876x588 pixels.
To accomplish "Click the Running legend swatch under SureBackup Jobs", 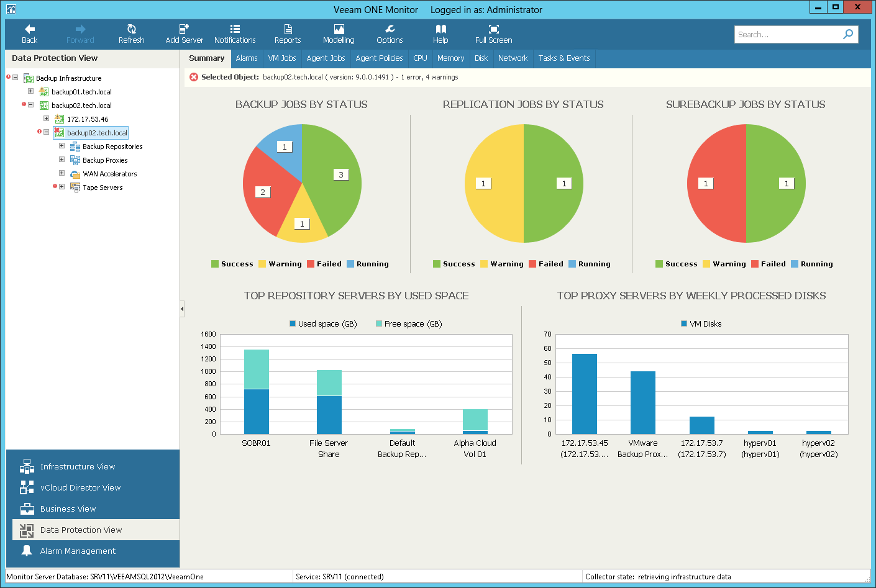I will click(795, 264).
